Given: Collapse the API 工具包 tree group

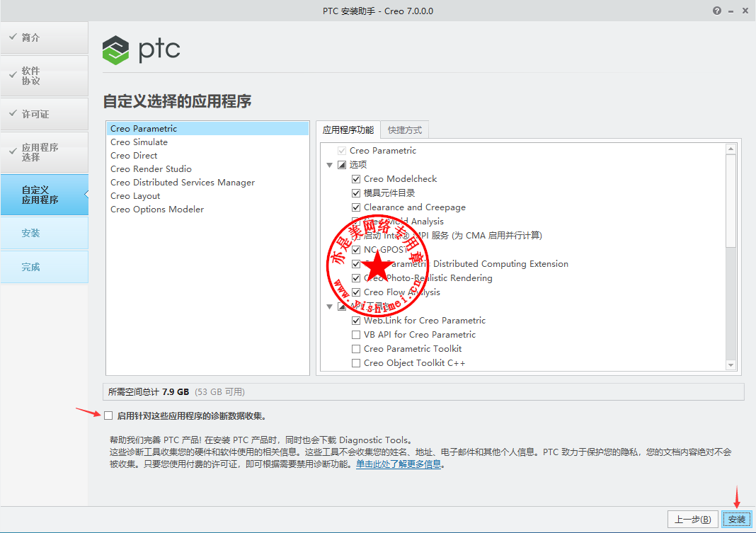Looking at the screenshot, I should click(329, 306).
